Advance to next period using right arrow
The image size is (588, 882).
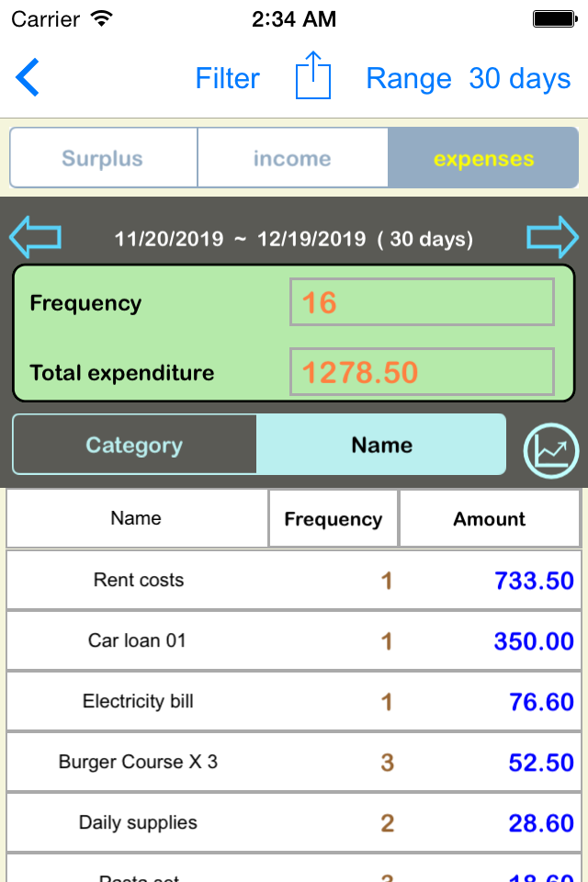(x=553, y=237)
